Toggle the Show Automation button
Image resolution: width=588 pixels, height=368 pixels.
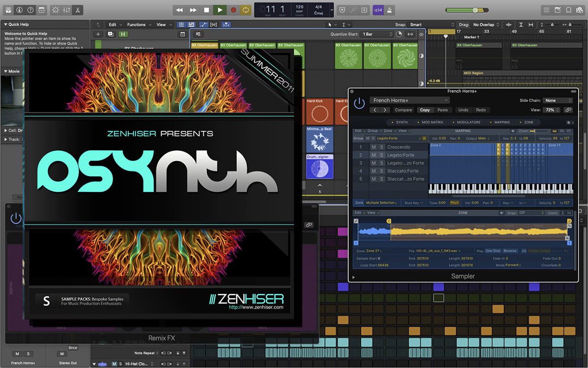tap(203, 25)
